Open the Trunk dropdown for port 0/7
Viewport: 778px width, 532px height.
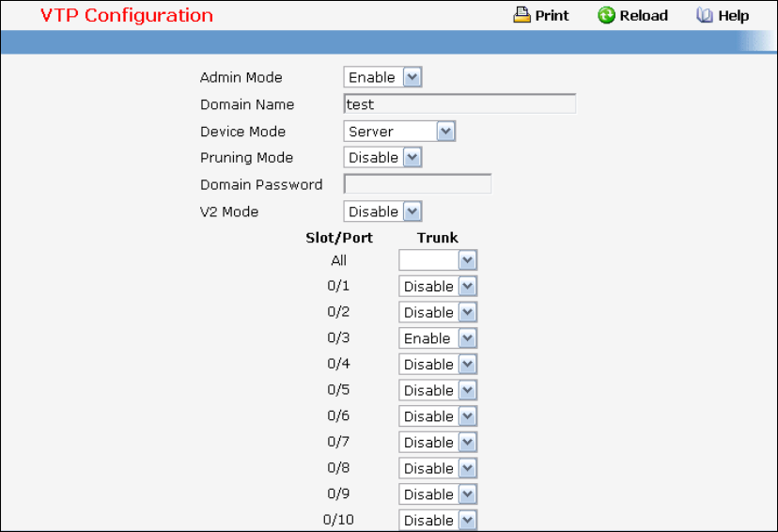[x=438, y=442]
